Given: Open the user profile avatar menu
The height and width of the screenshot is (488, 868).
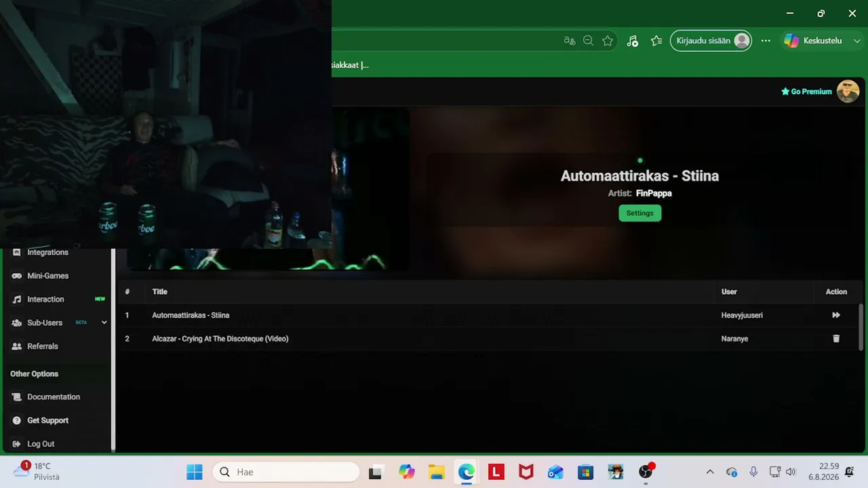Looking at the screenshot, I should point(848,91).
